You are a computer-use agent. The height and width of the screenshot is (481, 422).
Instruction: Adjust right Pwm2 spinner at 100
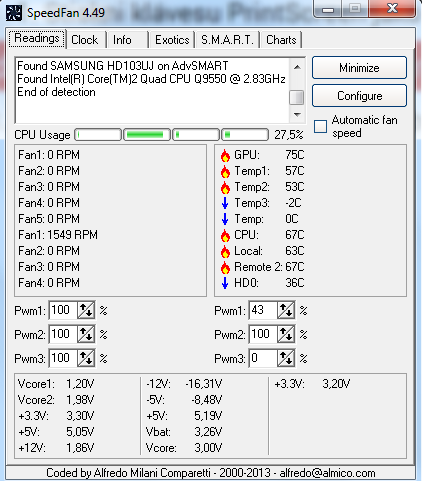[x=286, y=334]
